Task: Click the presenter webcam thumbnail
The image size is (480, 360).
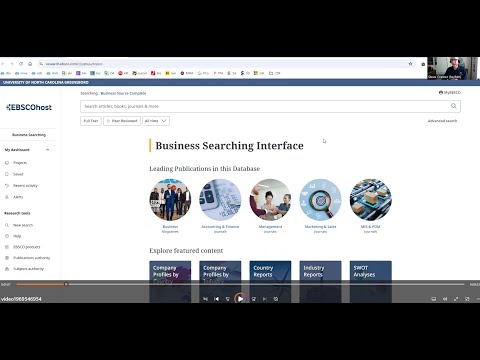Action: [x=453, y=68]
